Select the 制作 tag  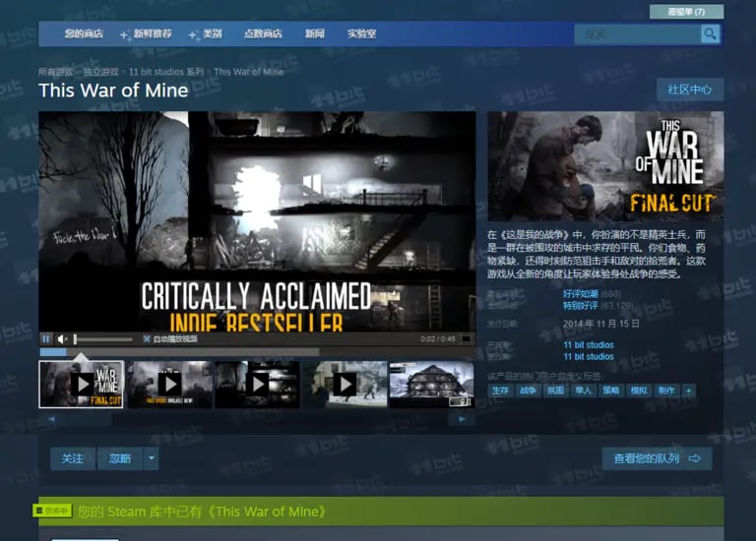click(x=666, y=391)
